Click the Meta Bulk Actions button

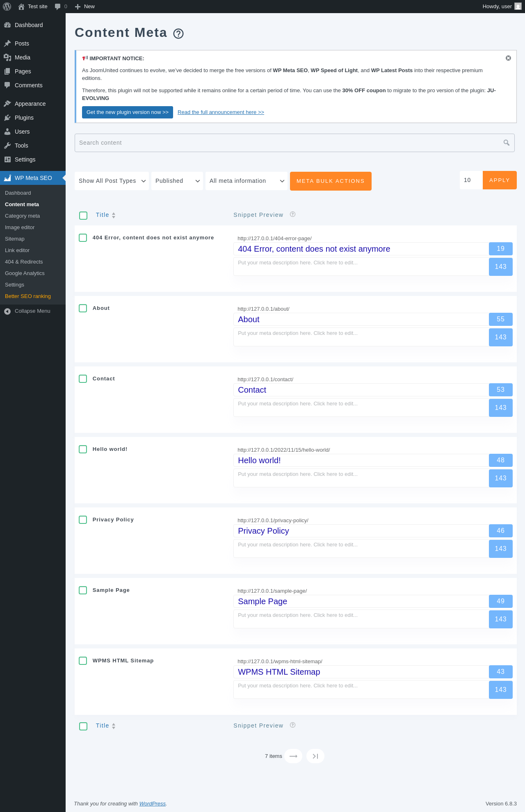point(331,181)
